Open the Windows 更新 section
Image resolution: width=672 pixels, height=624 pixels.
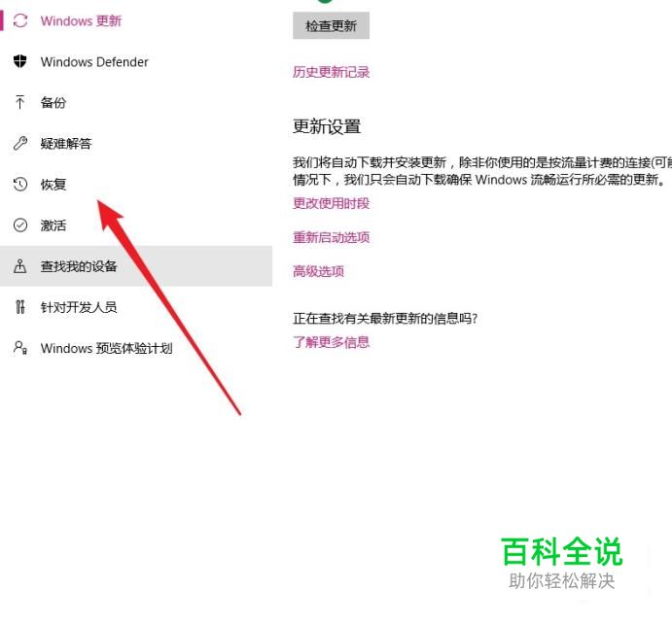click(x=136, y=20)
